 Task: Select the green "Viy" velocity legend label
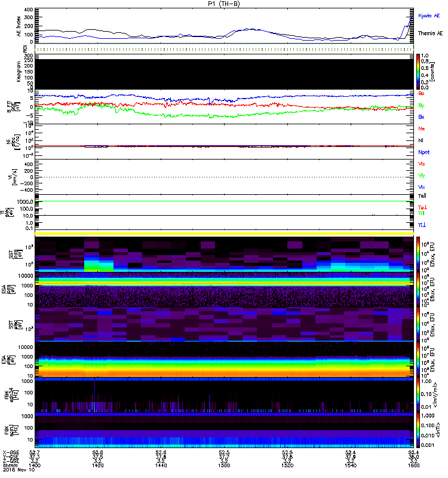click(x=422, y=176)
